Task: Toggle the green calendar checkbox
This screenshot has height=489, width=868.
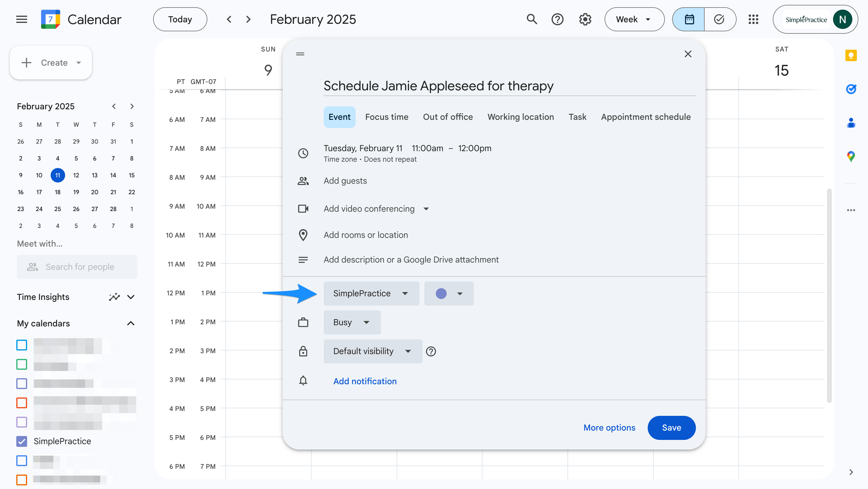Action: [22, 364]
